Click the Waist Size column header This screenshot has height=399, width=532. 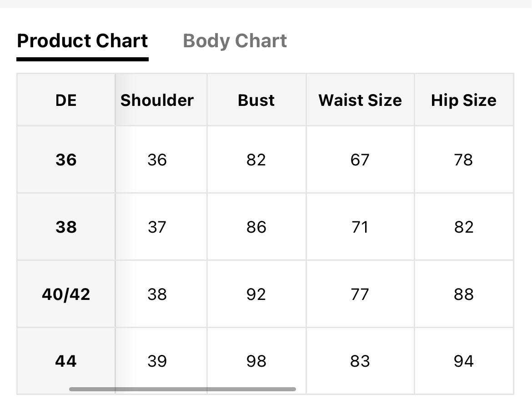point(360,100)
